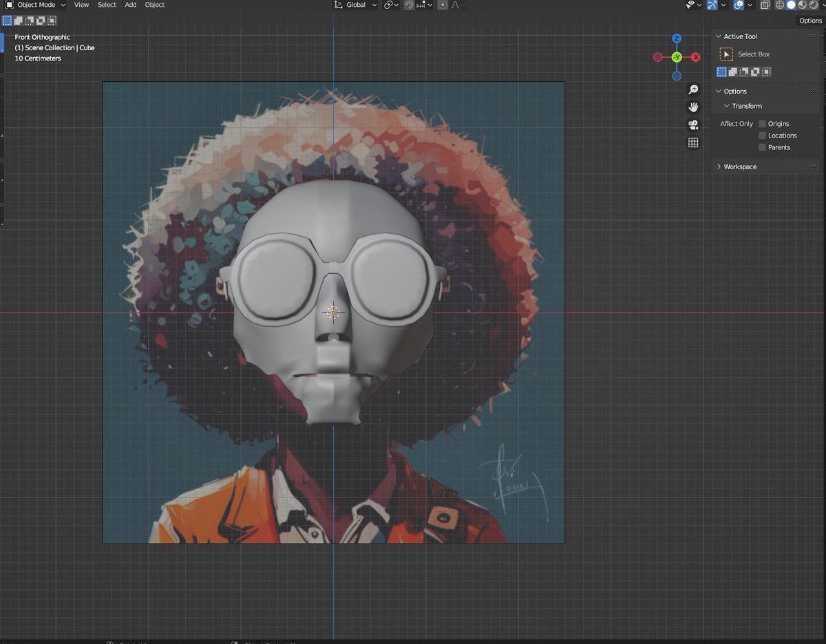Viewport: 826px width, 644px height.
Task: Toggle viewport overlays display
Action: click(739, 5)
